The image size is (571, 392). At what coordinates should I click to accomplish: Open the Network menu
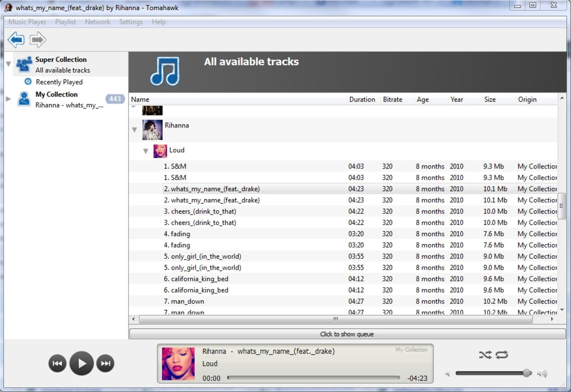[98, 22]
